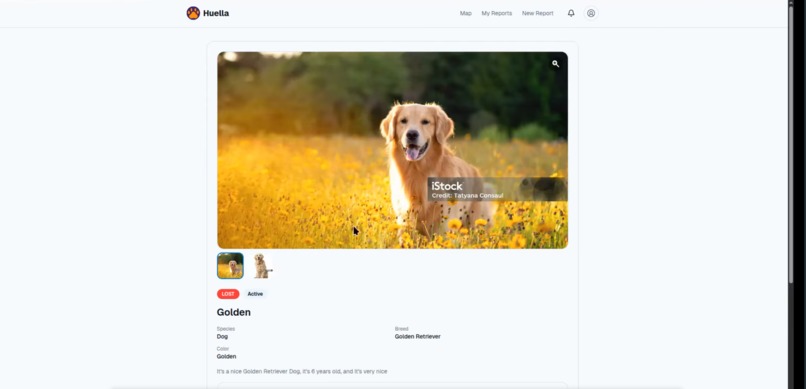Screen dimensions: 806x389
Task: Click the breed value "Golden Retriever"
Action: [417, 337]
